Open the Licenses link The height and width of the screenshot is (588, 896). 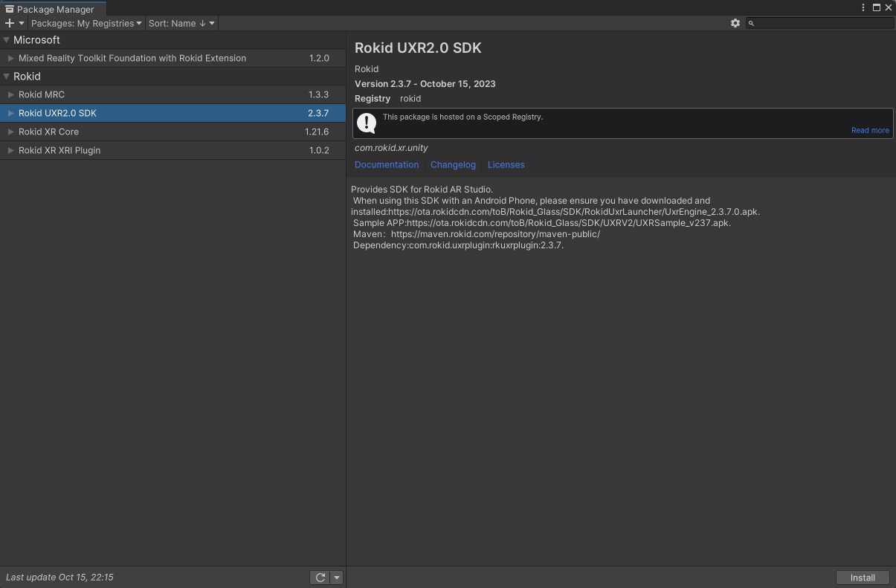click(506, 165)
